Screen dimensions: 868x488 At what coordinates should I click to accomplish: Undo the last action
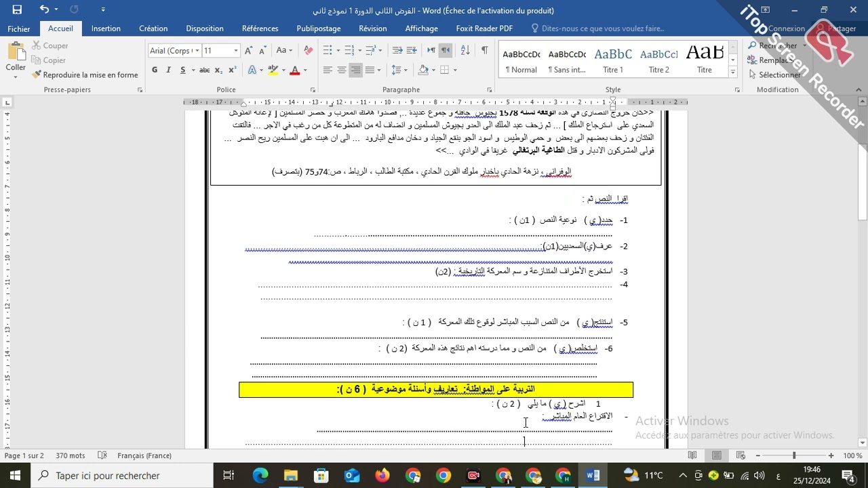tap(44, 9)
